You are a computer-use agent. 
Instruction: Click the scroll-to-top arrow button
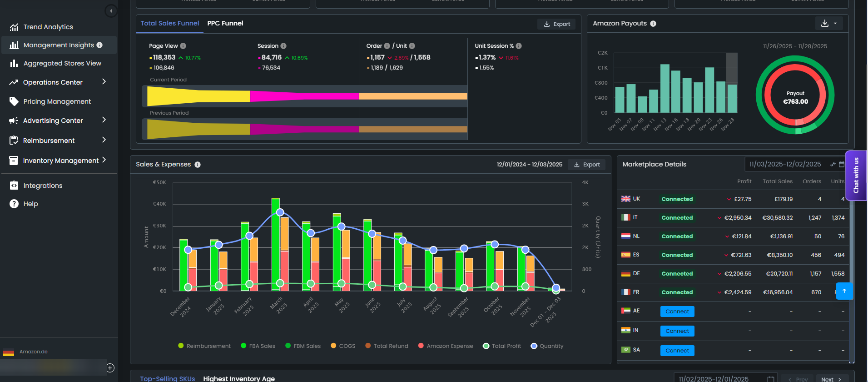(x=844, y=291)
